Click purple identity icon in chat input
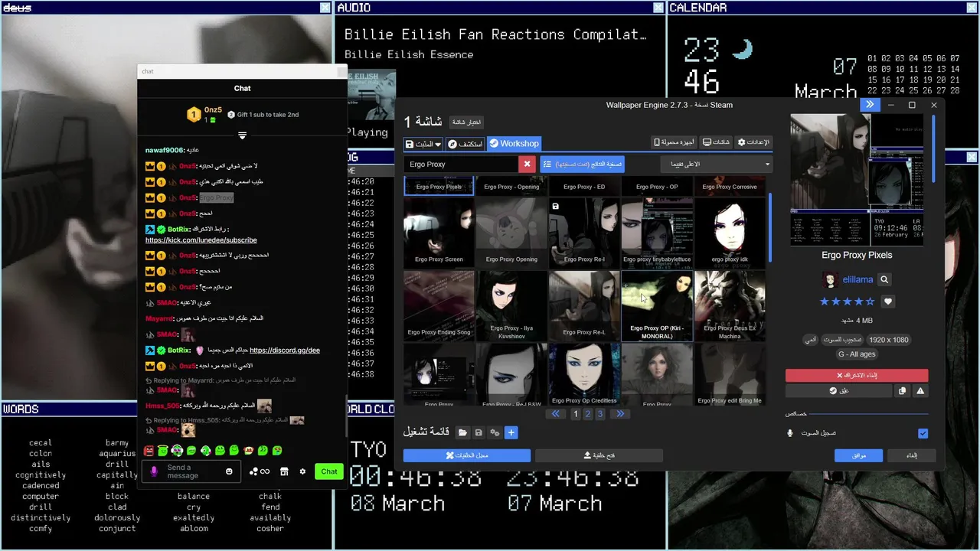The image size is (980, 551). 154,471
